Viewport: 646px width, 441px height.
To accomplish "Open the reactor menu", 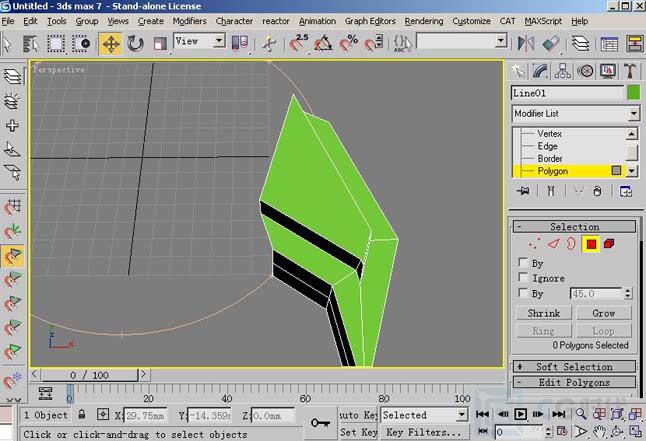I will 276,21.
